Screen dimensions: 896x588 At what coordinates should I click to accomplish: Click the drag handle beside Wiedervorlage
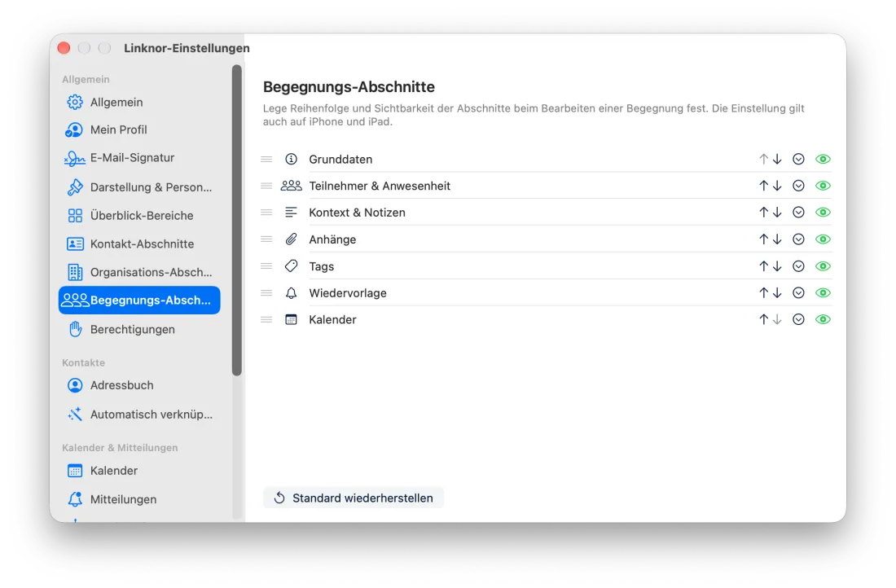(266, 293)
